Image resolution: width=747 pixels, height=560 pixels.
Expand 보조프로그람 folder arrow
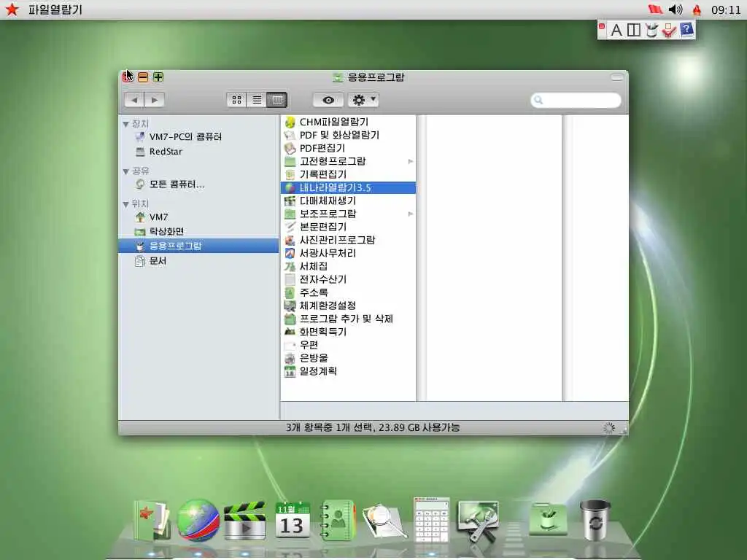click(x=411, y=214)
